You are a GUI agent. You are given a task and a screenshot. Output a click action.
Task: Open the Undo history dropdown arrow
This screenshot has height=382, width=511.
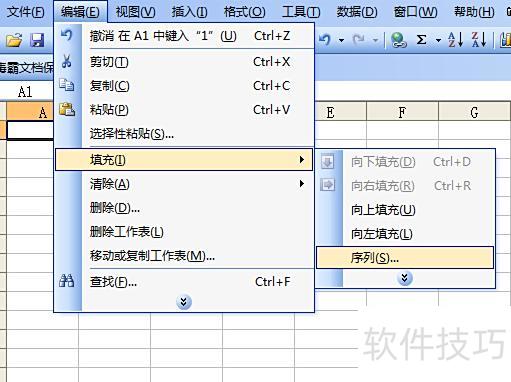[x=341, y=41]
